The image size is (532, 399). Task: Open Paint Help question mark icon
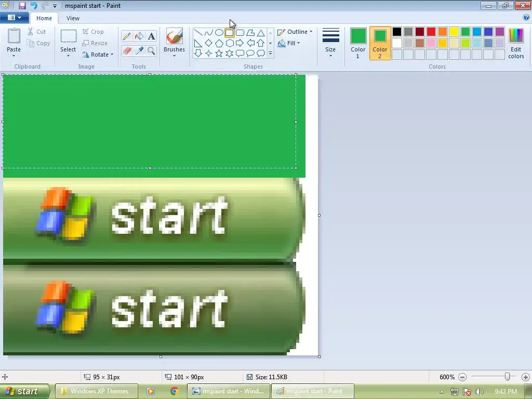(526, 18)
